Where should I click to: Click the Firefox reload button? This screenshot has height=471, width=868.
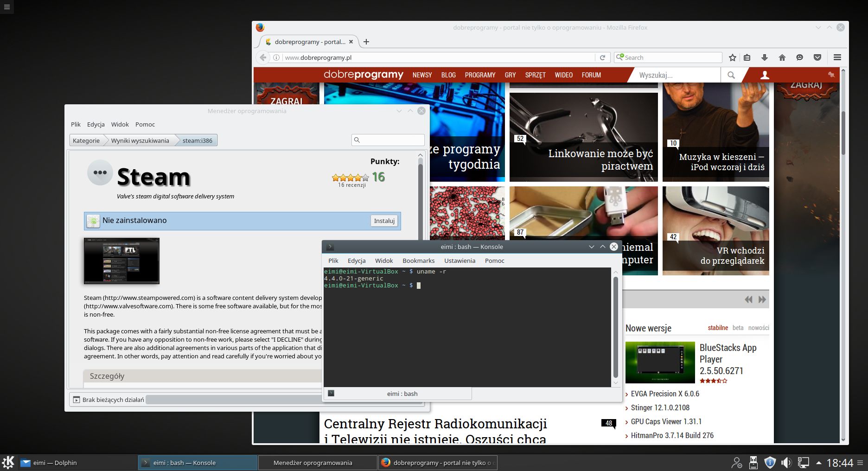602,57
